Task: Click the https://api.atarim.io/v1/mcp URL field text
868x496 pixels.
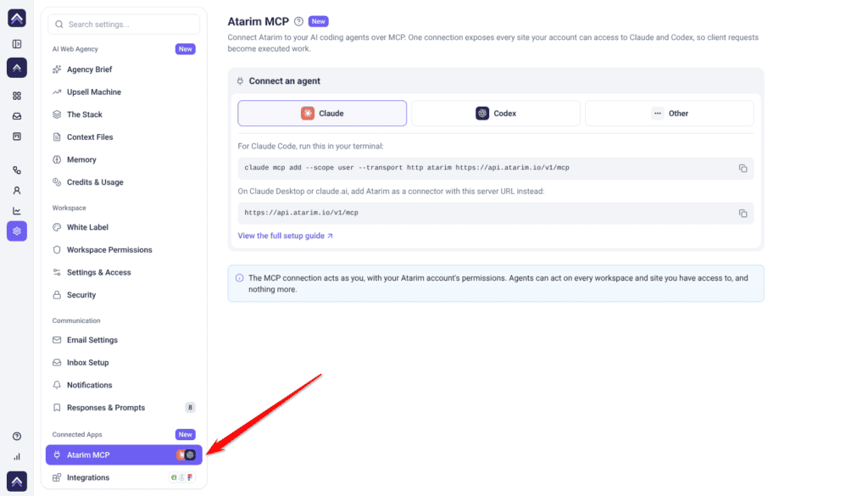Action: click(x=302, y=213)
